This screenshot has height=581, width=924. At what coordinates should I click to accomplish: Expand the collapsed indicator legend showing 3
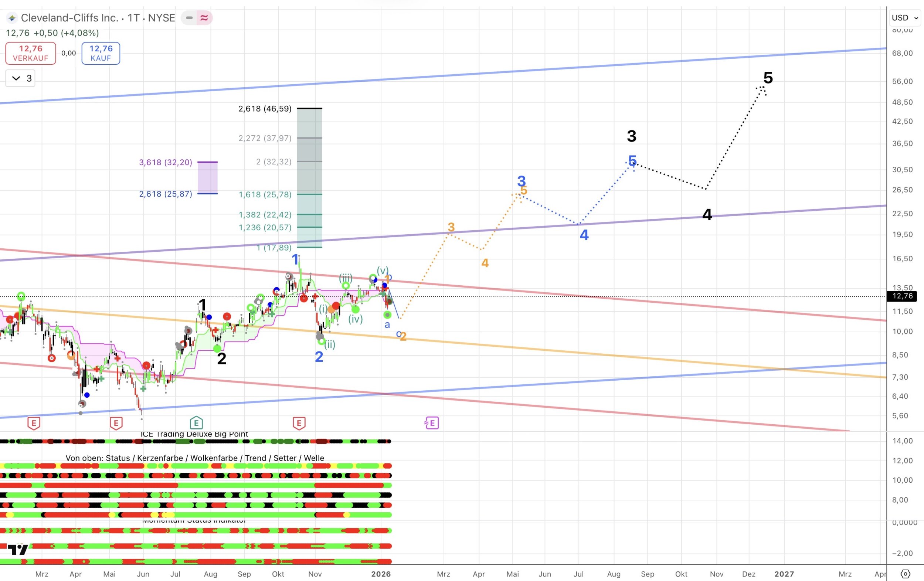tap(21, 78)
